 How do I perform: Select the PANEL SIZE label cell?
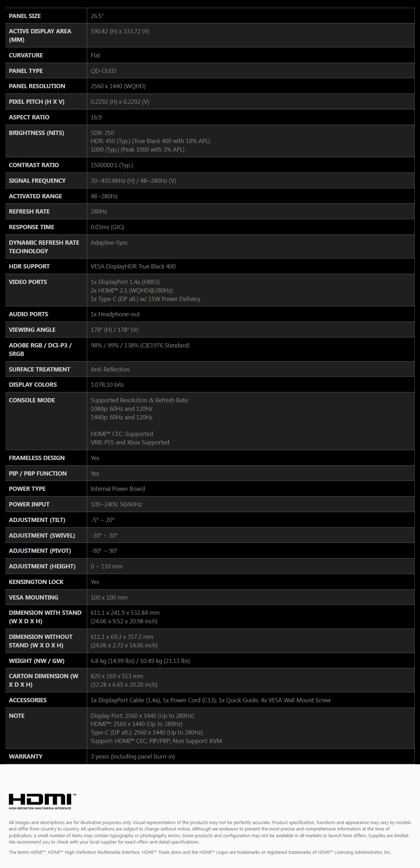click(46, 16)
